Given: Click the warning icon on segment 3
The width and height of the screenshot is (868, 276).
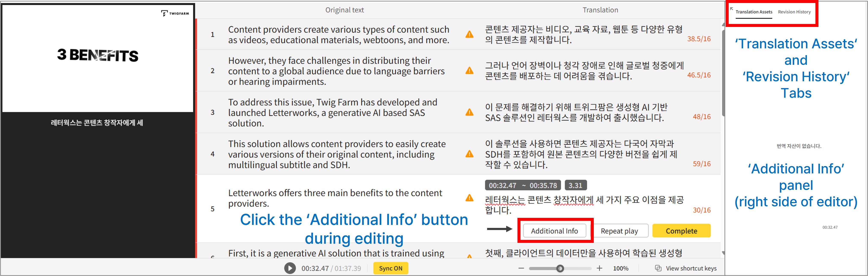Looking at the screenshot, I should pos(469,112).
